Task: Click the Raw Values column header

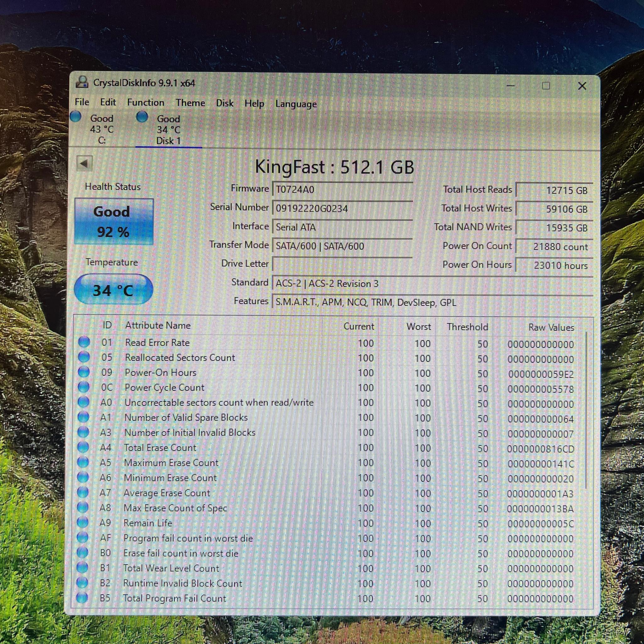Action: pyautogui.click(x=551, y=327)
